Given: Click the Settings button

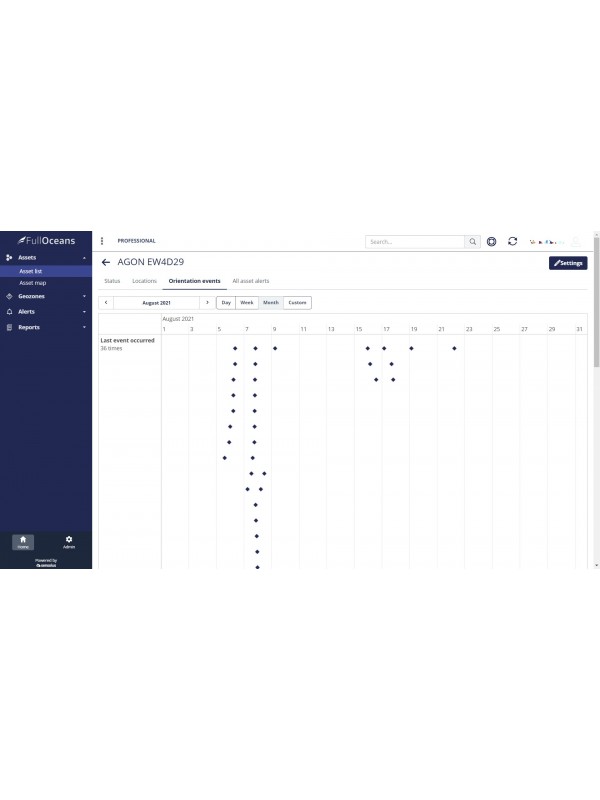Looking at the screenshot, I should 568,263.
